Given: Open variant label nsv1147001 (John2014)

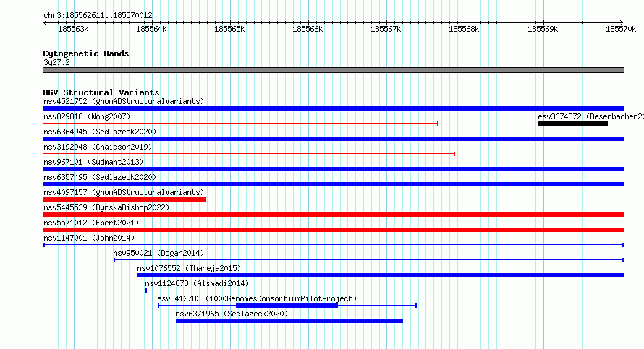Looking at the screenshot, I should (x=89, y=238).
